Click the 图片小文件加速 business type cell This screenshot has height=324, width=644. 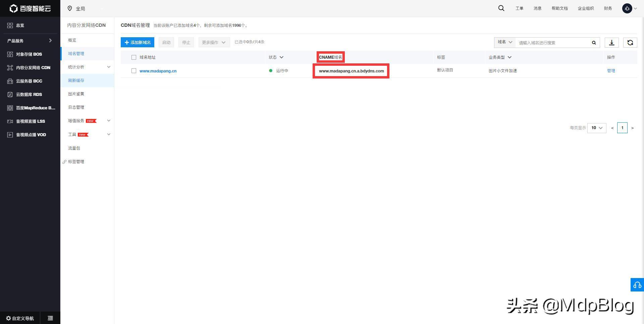point(502,71)
